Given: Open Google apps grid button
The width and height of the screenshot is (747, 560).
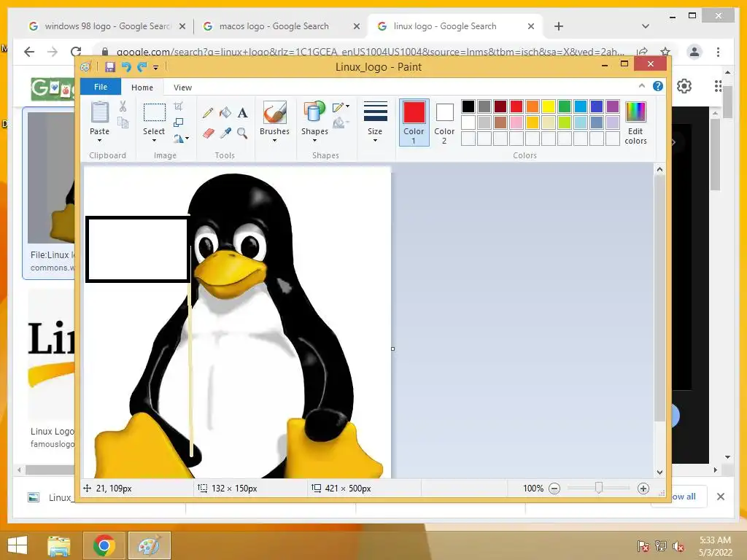Looking at the screenshot, I should pos(718,86).
